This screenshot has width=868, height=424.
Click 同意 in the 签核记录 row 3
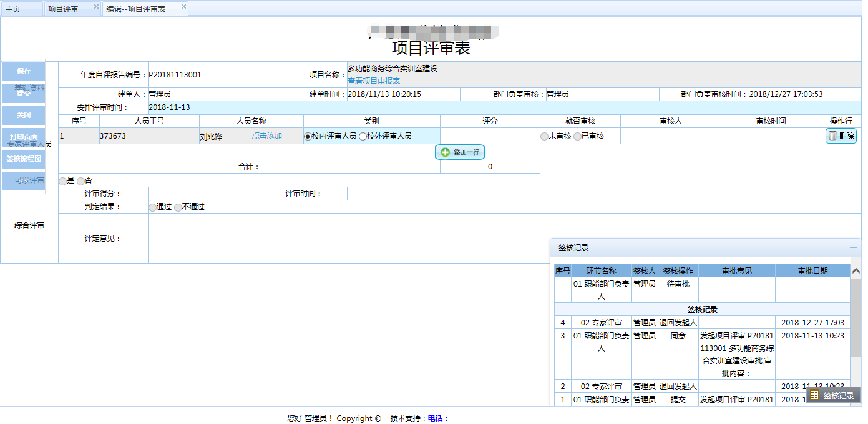click(x=678, y=335)
